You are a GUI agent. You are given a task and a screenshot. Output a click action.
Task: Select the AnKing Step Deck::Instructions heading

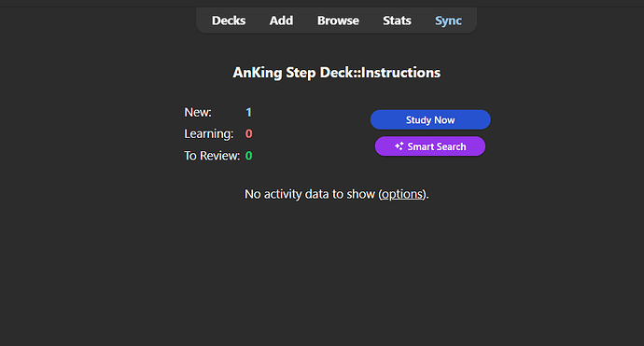[x=336, y=73]
